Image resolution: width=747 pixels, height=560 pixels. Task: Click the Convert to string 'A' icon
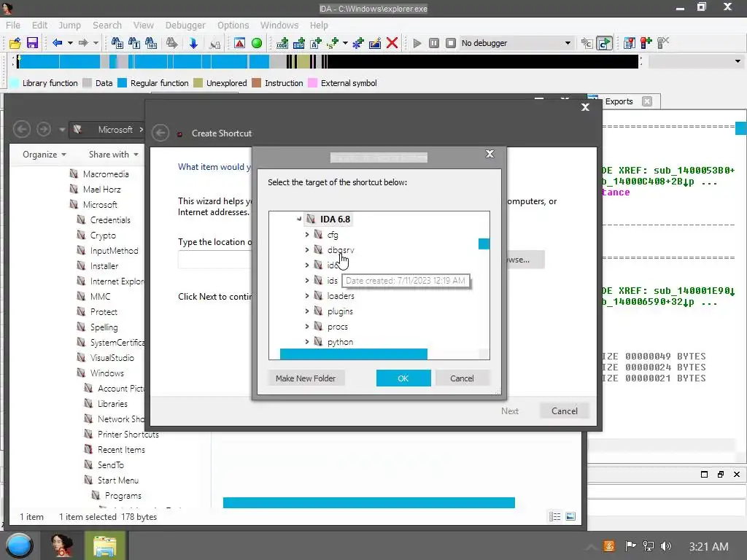point(316,43)
